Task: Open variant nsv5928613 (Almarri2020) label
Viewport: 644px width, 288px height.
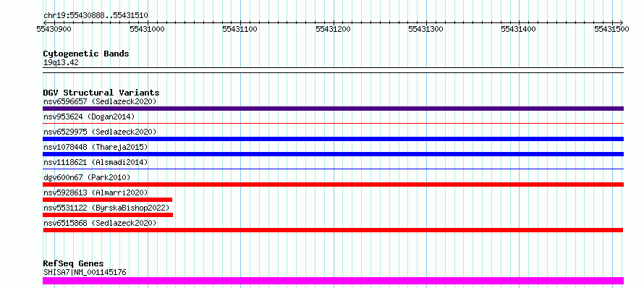Action: (96, 192)
